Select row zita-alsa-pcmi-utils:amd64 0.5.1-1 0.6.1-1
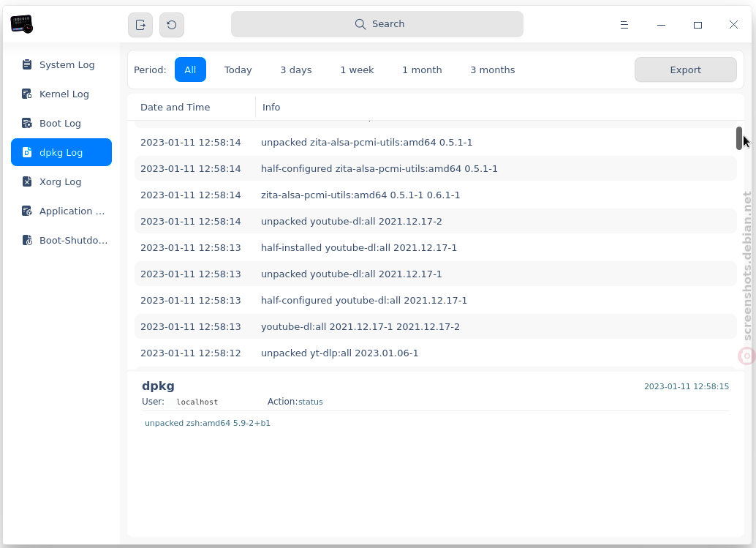Viewport: 756px width, 548px height. pyautogui.click(x=435, y=195)
